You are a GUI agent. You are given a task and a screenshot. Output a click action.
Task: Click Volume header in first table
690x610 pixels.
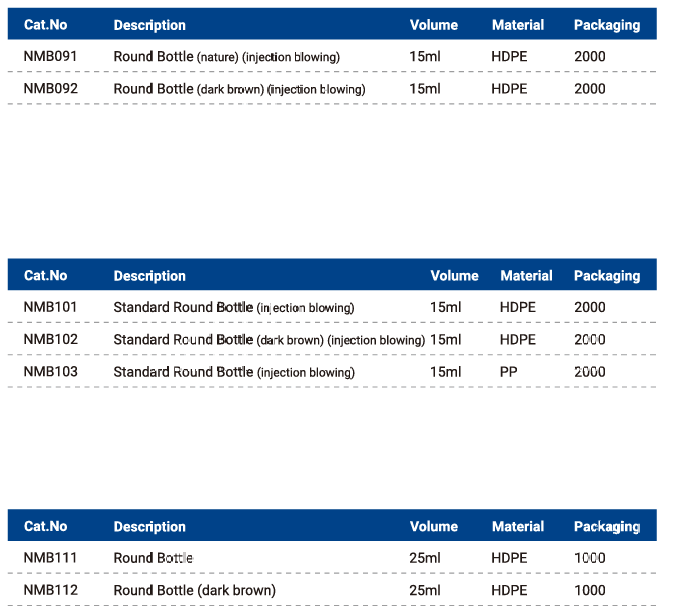[x=434, y=25]
